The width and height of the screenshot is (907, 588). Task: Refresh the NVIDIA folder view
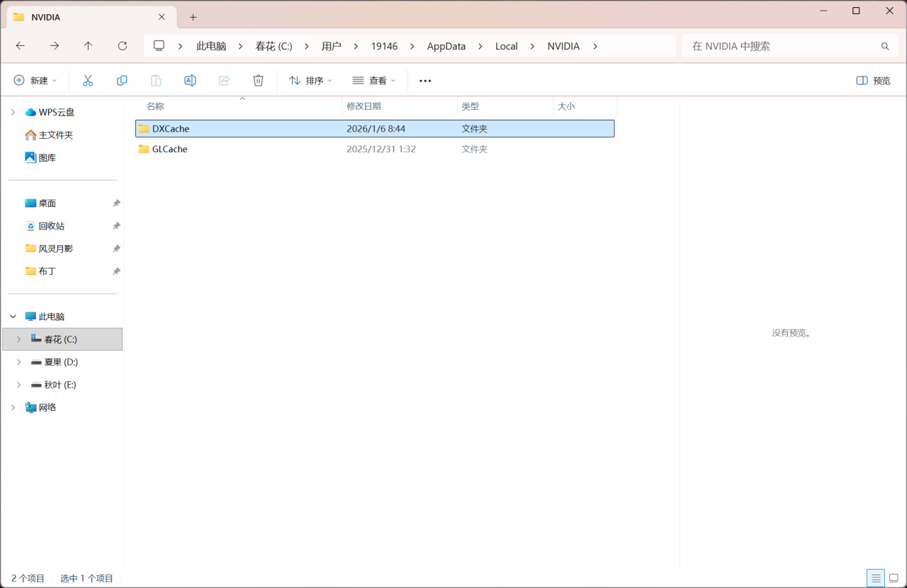tap(123, 46)
